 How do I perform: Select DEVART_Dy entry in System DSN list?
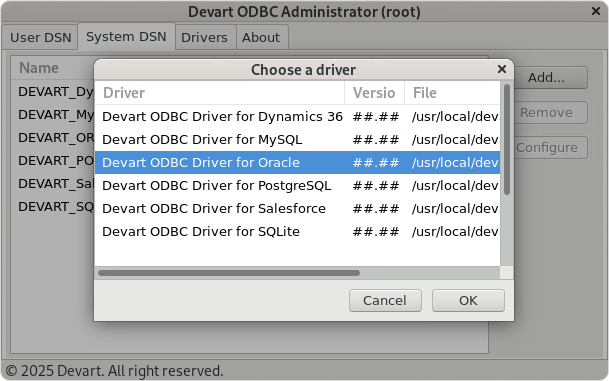pyautogui.click(x=56, y=92)
